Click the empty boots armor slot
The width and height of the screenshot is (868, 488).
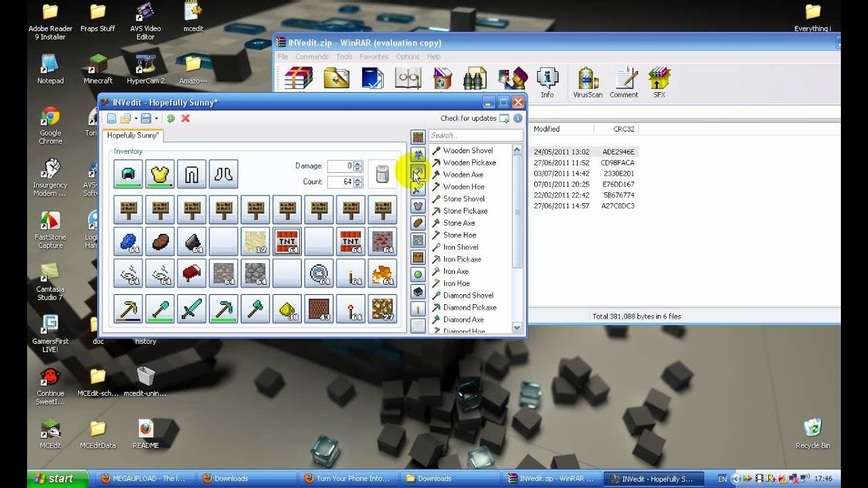224,174
